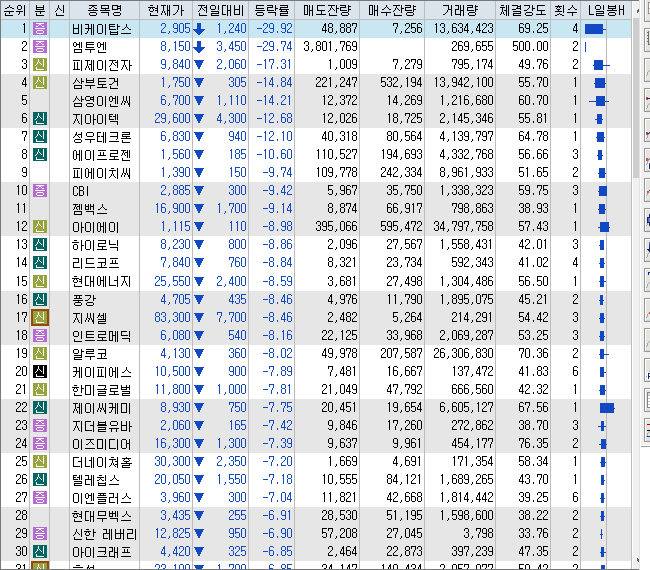Select the 비케이탑스 stock name
Viewport: 650px width, 570px height.
point(102,29)
